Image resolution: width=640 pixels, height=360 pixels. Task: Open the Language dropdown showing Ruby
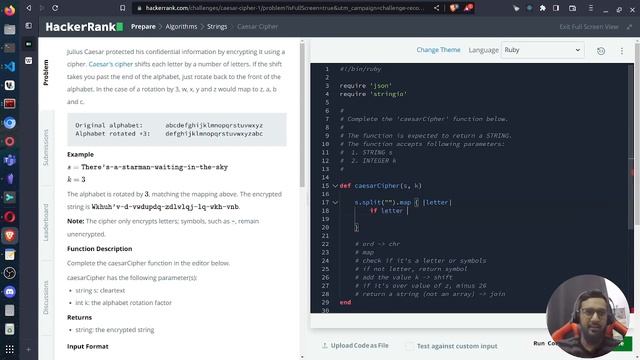click(542, 50)
